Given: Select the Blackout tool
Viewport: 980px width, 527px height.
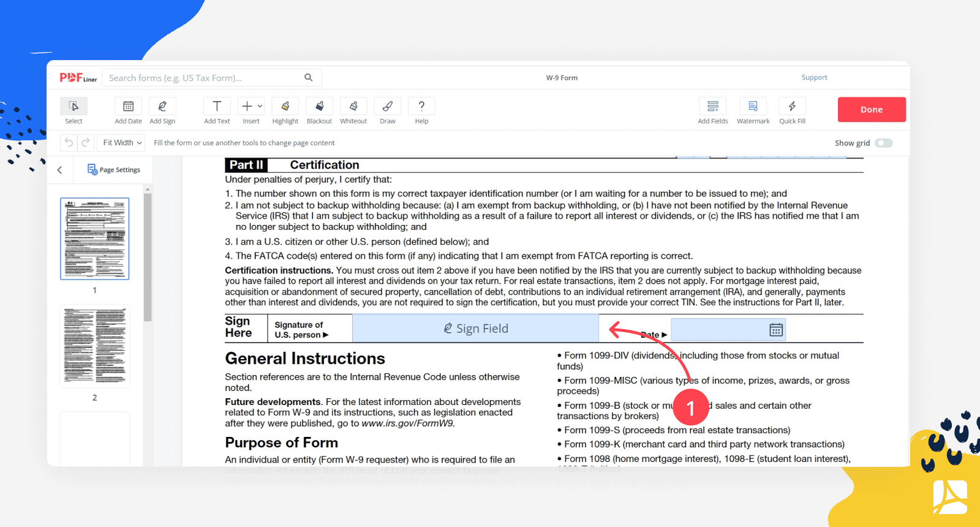Looking at the screenshot, I should (x=319, y=106).
